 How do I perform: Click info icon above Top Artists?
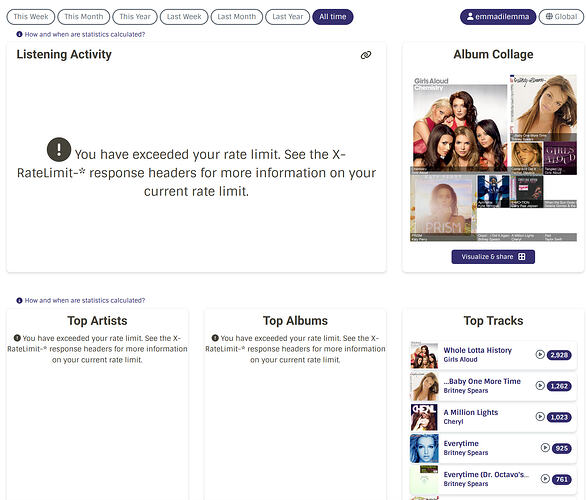pos(19,300)
